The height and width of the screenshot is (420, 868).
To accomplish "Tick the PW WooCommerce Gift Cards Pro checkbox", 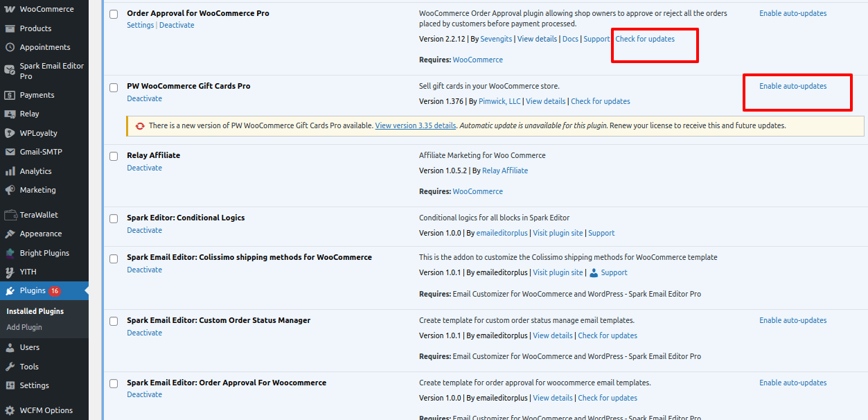I will 114,87.
